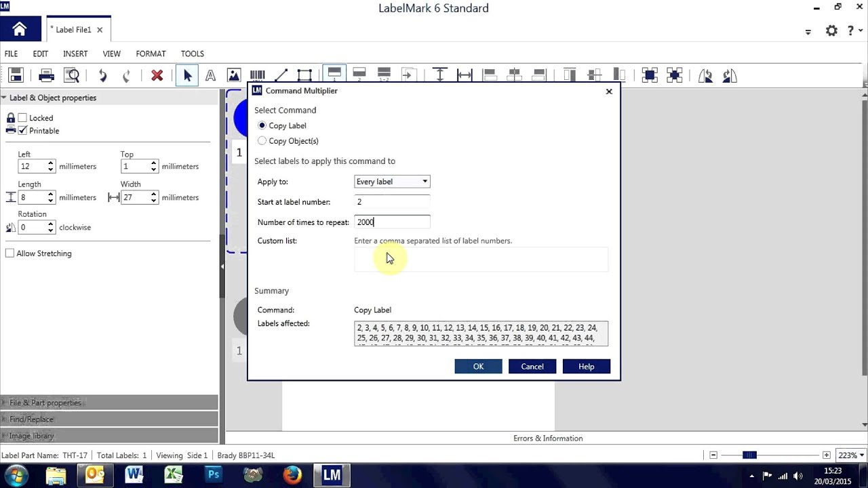Screen dimensions: 868x488
Task: Click the Print icon in toolbar
Action: 46,75
